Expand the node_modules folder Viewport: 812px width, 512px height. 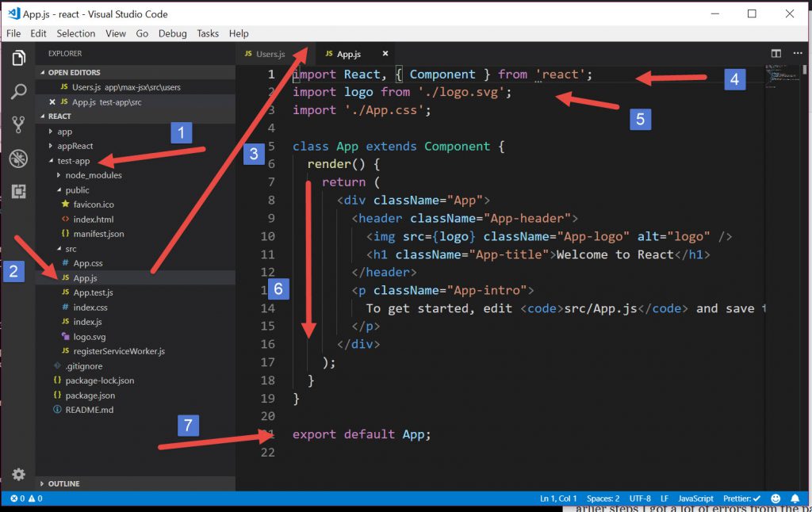click(93, 175)
